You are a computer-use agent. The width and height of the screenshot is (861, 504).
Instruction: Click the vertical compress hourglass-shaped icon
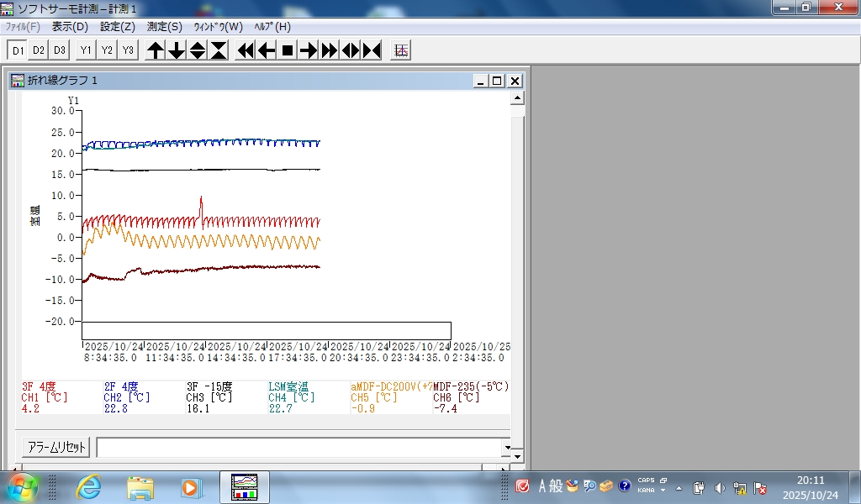(219, 50)
